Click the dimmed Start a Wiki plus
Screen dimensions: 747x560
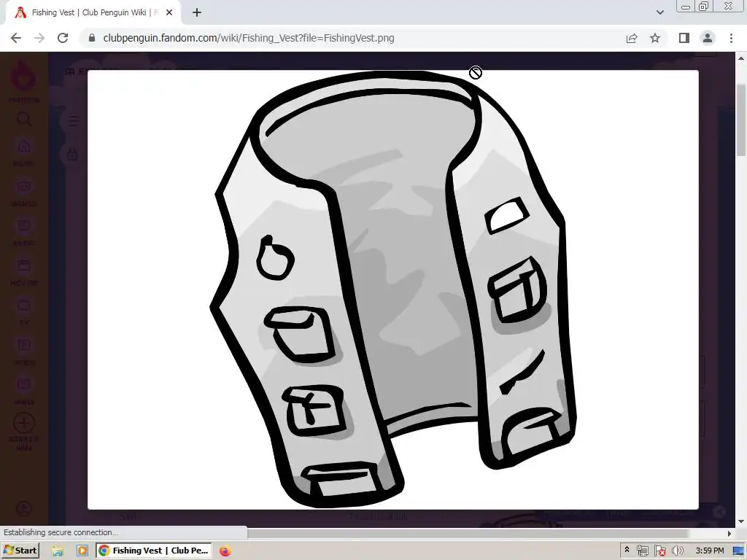click(24, 423)
